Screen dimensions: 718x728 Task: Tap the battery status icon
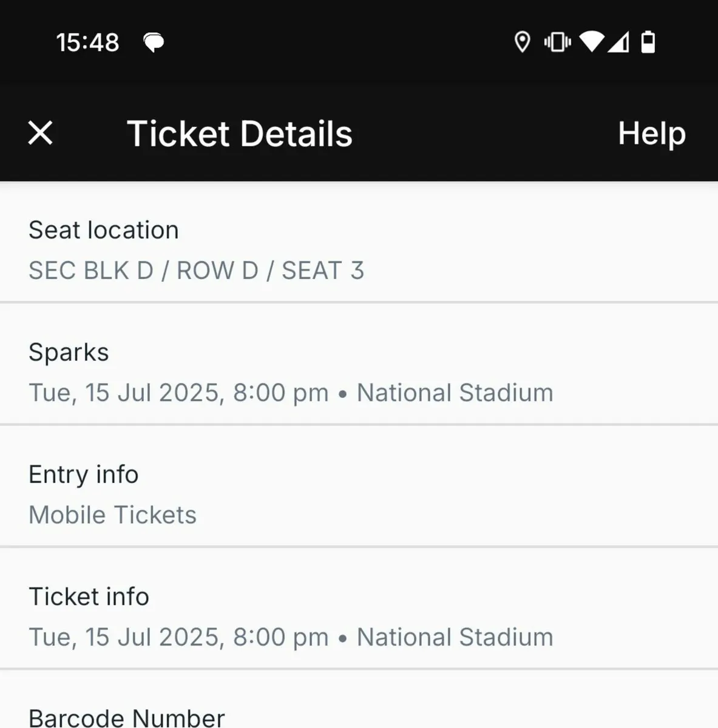pos(648,42)
